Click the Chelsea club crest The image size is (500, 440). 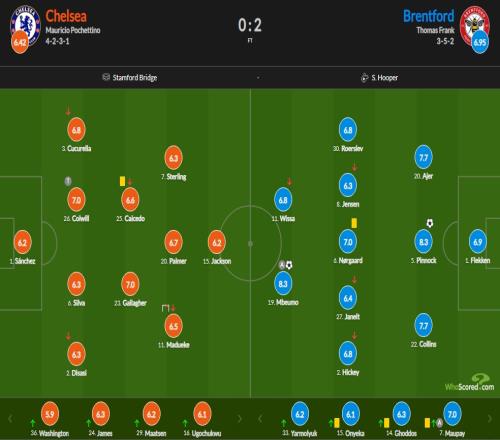[x=25, y=27]
